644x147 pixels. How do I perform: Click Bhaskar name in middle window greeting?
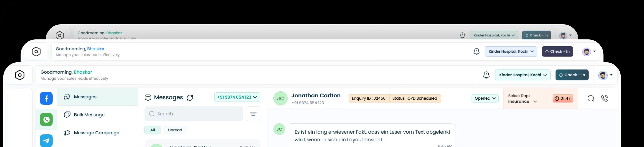tap(96, 49)
